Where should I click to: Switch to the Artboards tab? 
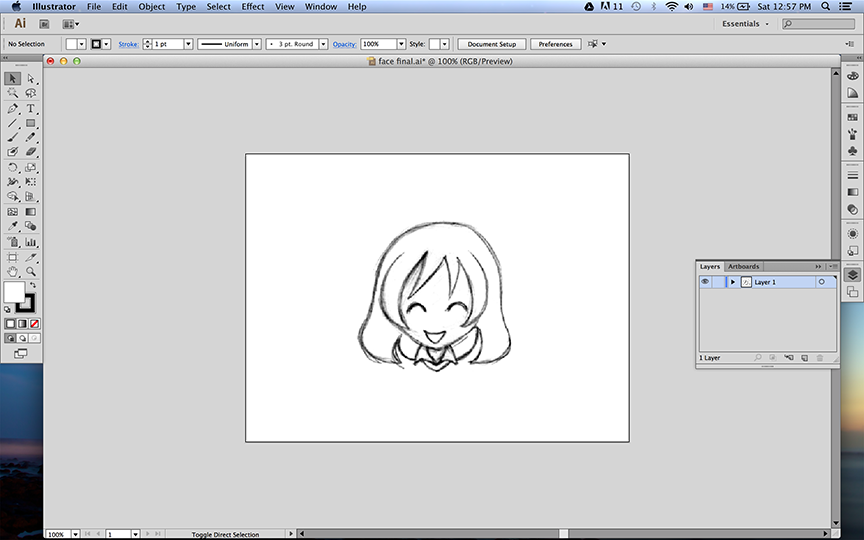point(743,267)
